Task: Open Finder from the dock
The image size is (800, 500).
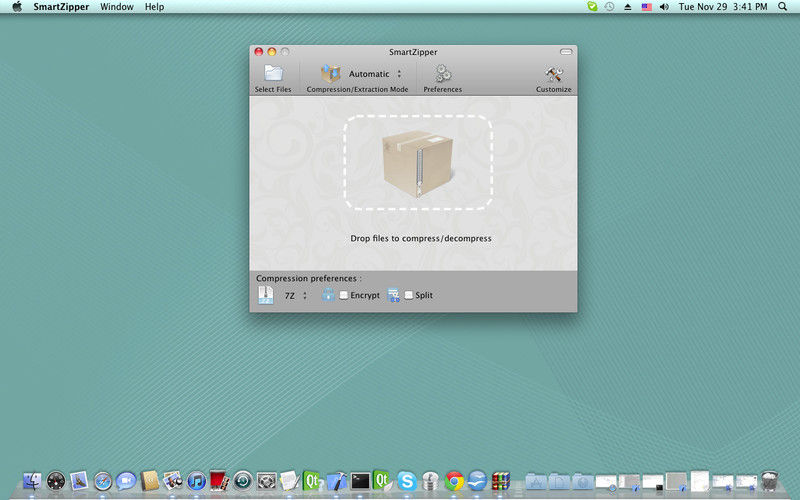Action: click(x=32, y=481)
